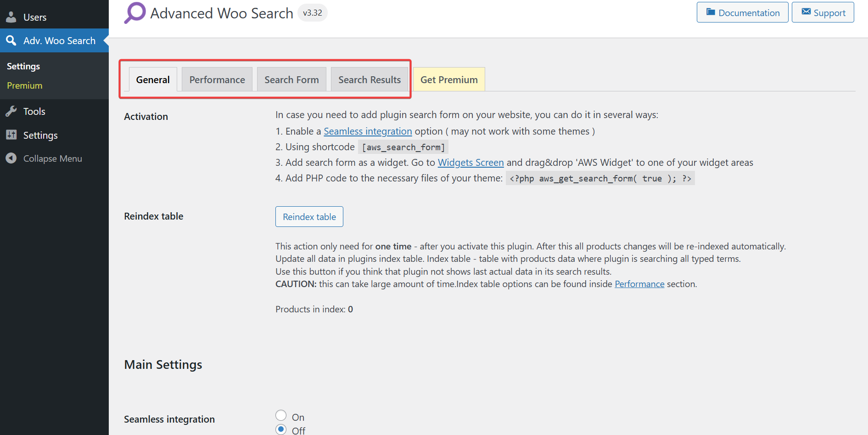
Task: Click the PHP aws_get_search_form code snippet
Action: 600,178
